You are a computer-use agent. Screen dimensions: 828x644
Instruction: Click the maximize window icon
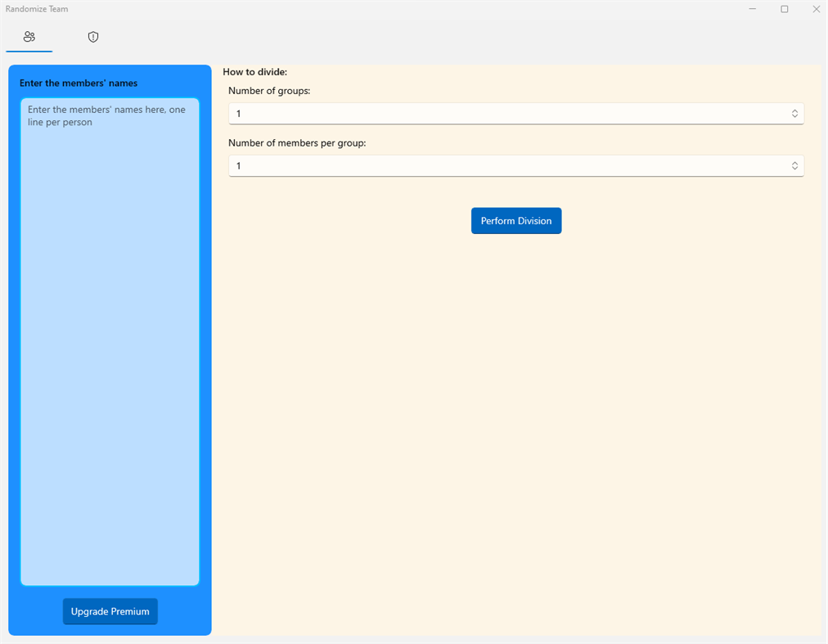pyautogui.click(x=784, y=9)
